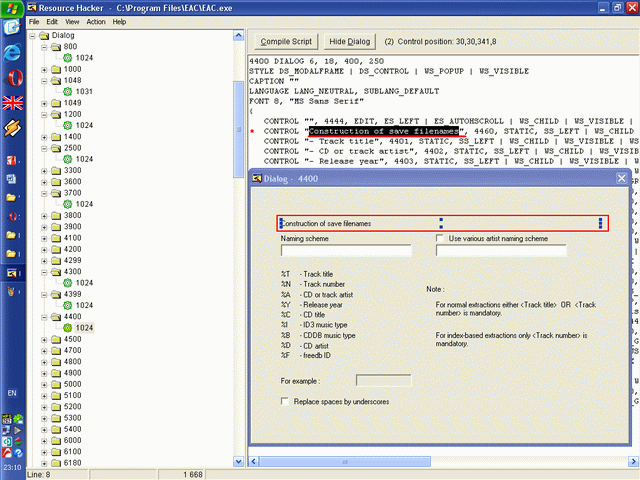Open the File menu
The width and height of the screenshot is (640, 480).
tap(34, 22)
